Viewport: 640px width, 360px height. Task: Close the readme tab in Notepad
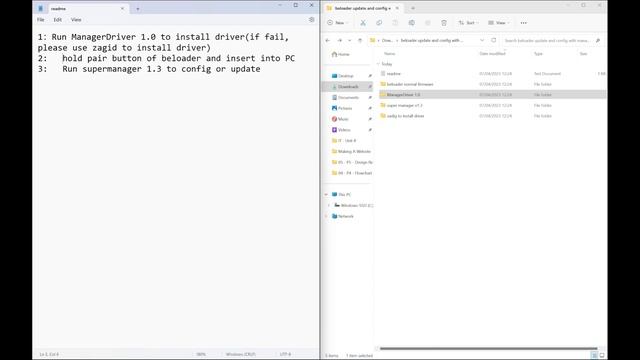point(122,9)
